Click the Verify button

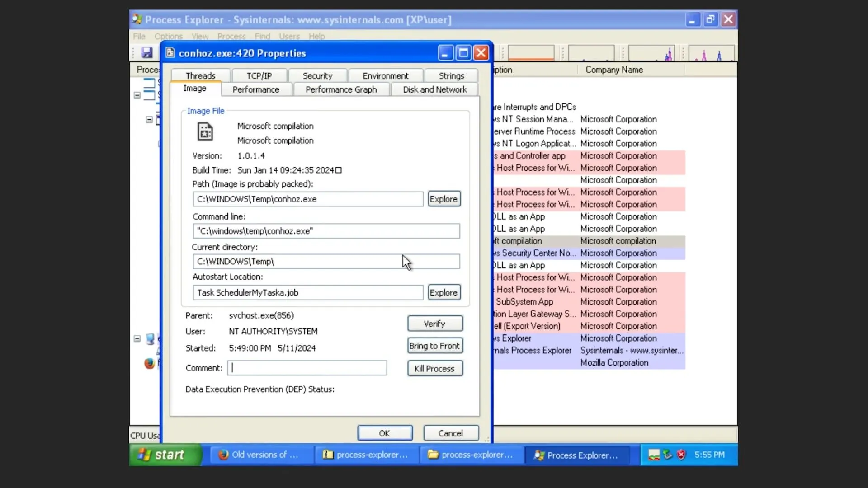pyautogui.click(x=434, y=324)
